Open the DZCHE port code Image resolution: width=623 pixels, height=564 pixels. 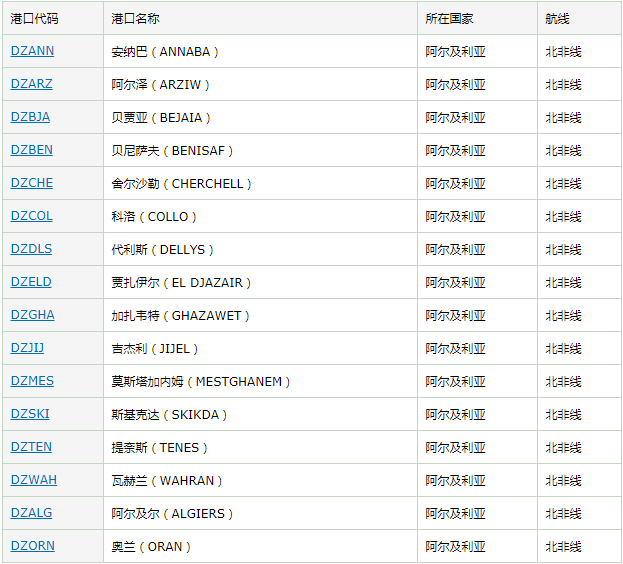(x=32, y=183)
